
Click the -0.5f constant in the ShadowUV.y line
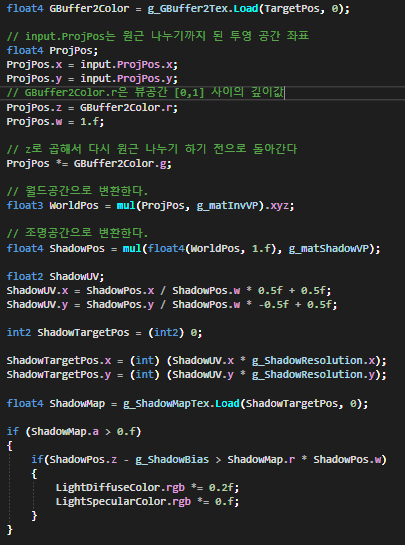273,305
